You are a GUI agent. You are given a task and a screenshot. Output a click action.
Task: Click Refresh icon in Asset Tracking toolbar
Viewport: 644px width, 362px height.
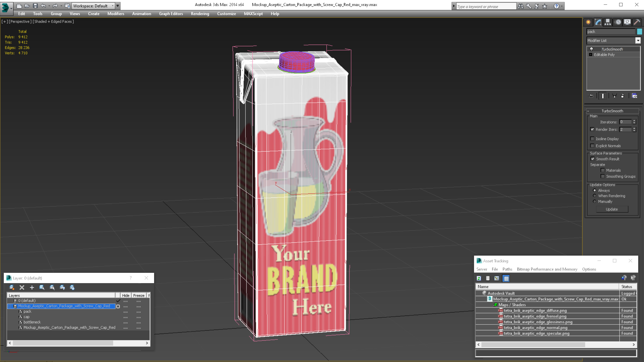[x=479, y=278]
